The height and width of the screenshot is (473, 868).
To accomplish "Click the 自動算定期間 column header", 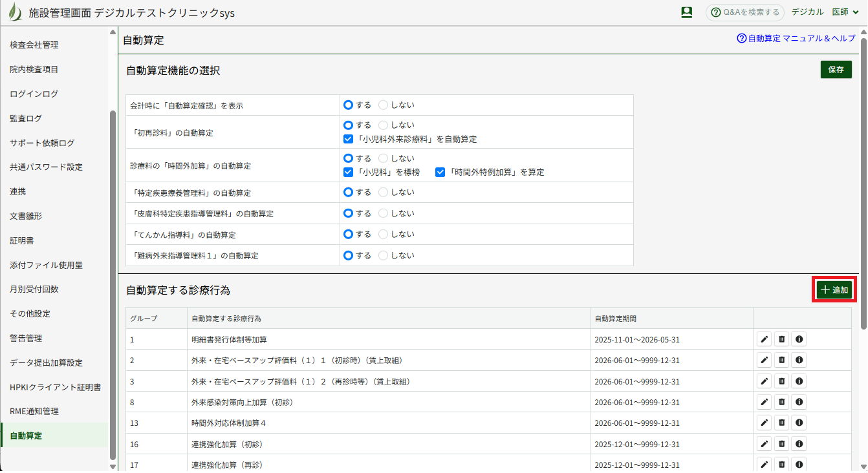I will coord(671,319).
